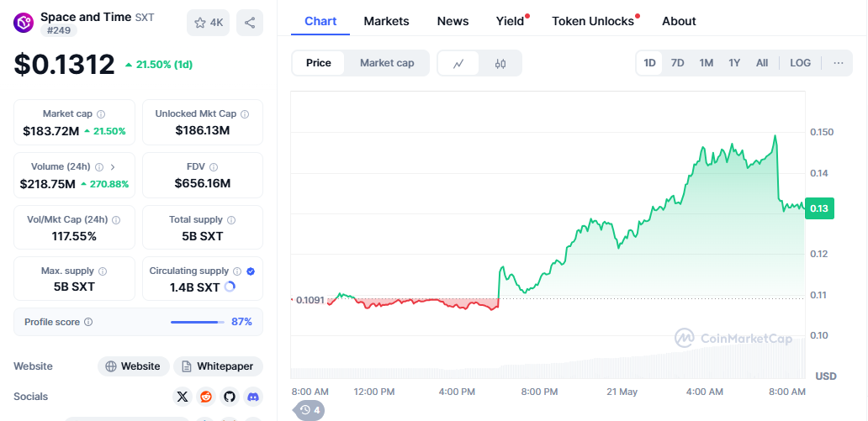Click the circulating supply progress ring

point(230,287)
